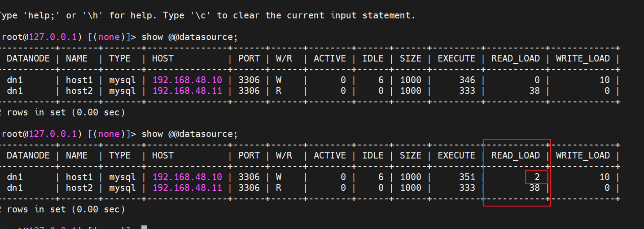Click 192.168.48.10 in the first result table
This screenshot has width=644, height=229.
[187, 80]
